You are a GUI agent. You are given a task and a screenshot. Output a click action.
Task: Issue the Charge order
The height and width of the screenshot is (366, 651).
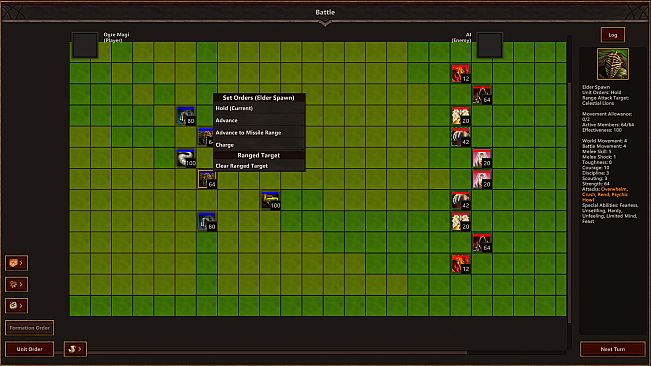(x=259, y=145)
